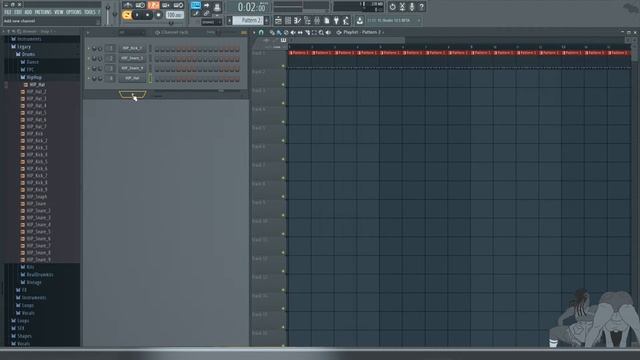The height and width of the screenshot is (360, 640).
Task: Click the add pattern plus button
Action: point(267,20)
